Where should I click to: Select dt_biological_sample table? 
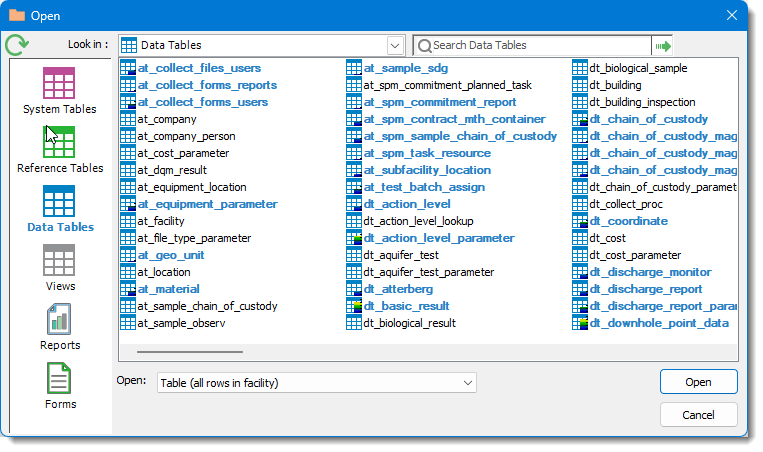638,68
